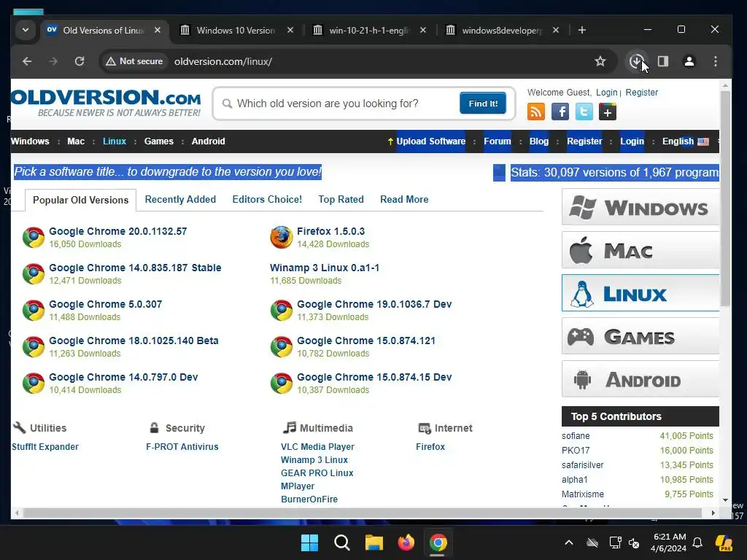
Task: Switch to win-10-21-h-1-english tab
Action: point(369,31)
